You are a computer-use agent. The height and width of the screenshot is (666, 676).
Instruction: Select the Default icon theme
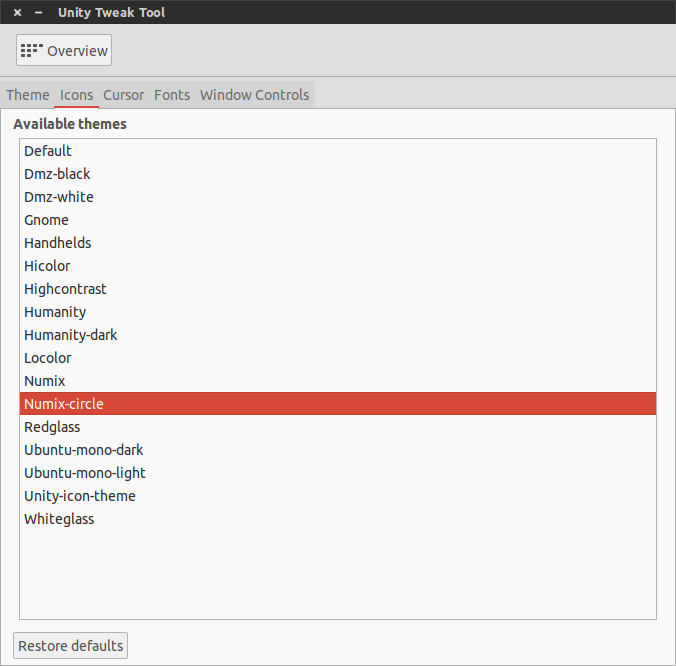[x=338, y=151]
